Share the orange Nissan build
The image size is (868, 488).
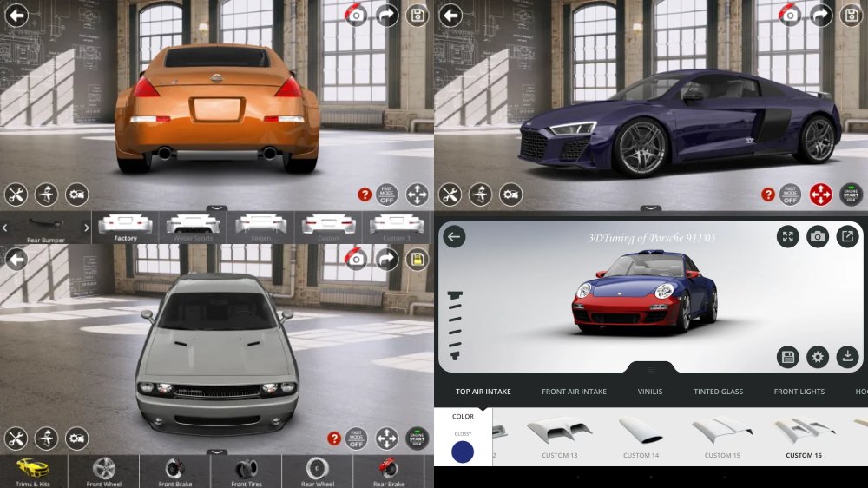point(387,15)
